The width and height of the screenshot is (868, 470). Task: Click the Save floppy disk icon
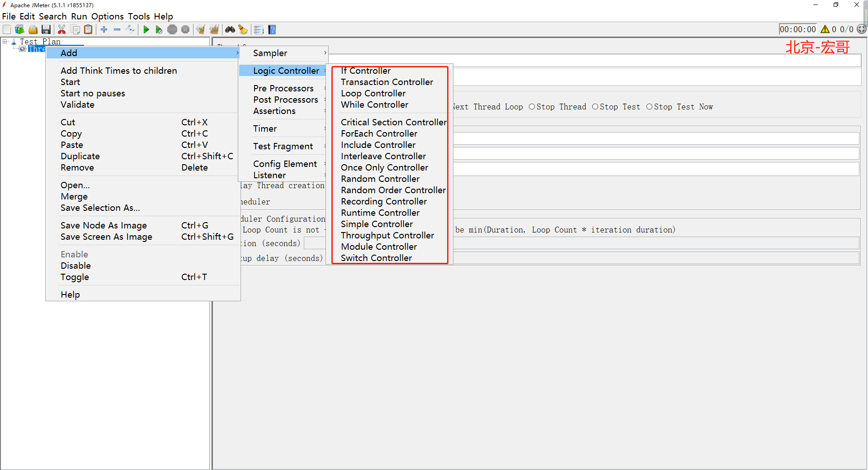pos(46,30)
